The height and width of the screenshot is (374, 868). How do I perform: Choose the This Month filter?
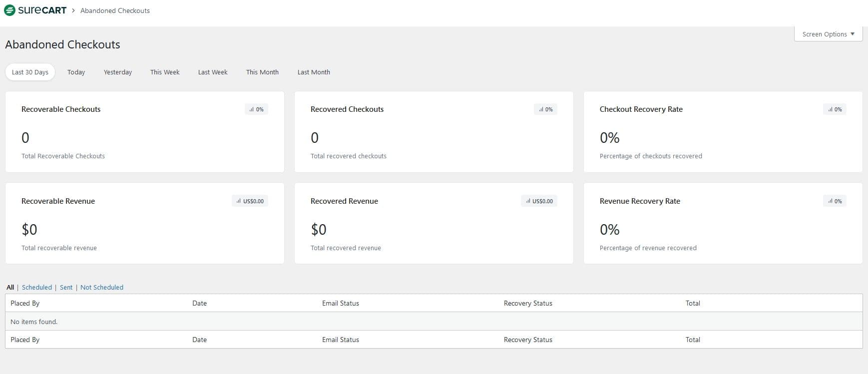(x=262, y=72)
